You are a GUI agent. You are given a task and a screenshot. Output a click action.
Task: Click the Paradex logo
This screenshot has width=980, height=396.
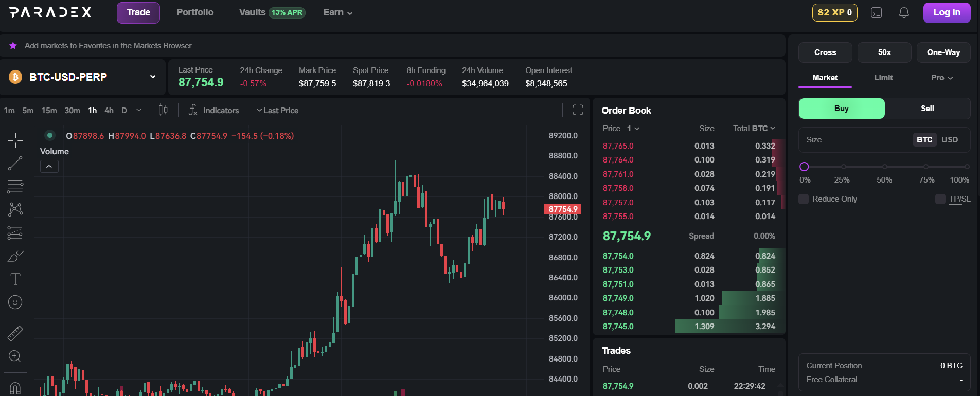(50, 12)
